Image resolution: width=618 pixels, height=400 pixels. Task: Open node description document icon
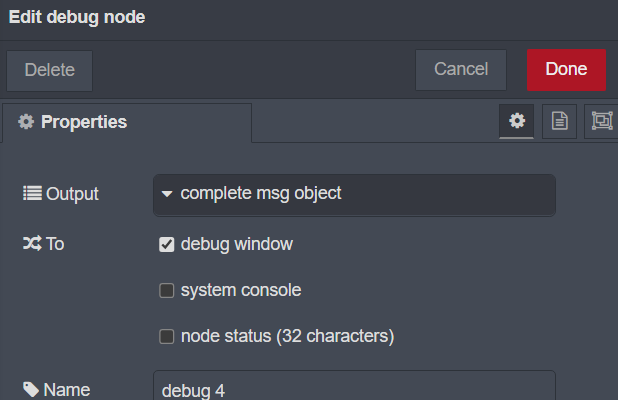[x=559, y=121]
